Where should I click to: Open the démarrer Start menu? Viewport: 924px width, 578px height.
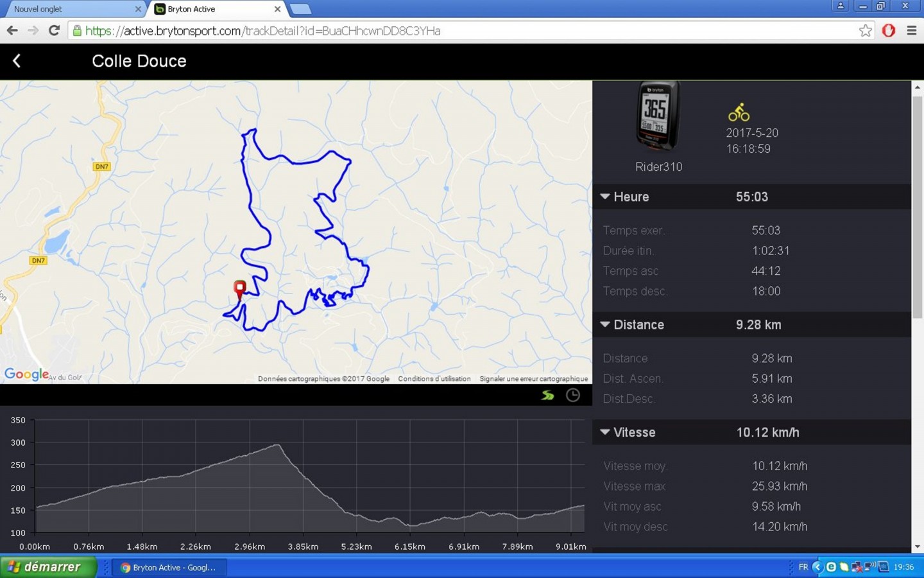tap(48, 567)
